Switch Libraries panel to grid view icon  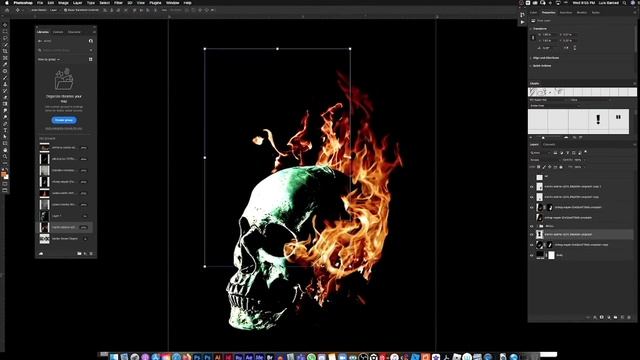pyautogui.click(x=91, y=59)
